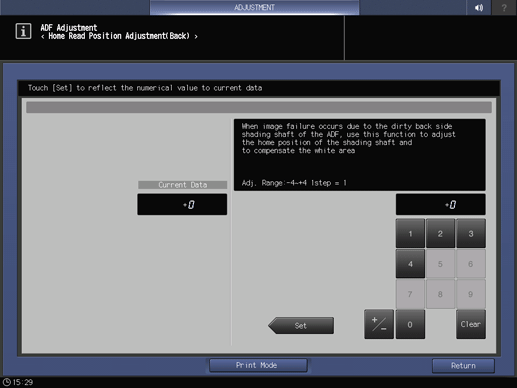Tap keypad number 1

(x=410, y=233)
